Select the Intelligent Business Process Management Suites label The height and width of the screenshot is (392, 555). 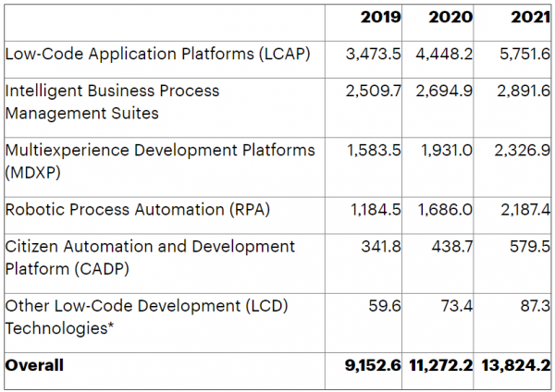point(113,102)
